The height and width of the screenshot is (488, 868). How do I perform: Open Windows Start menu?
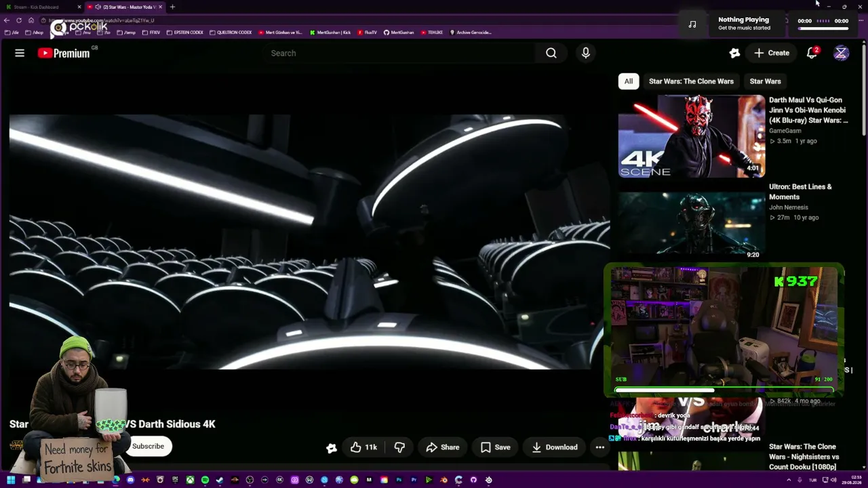pos(12,480)
